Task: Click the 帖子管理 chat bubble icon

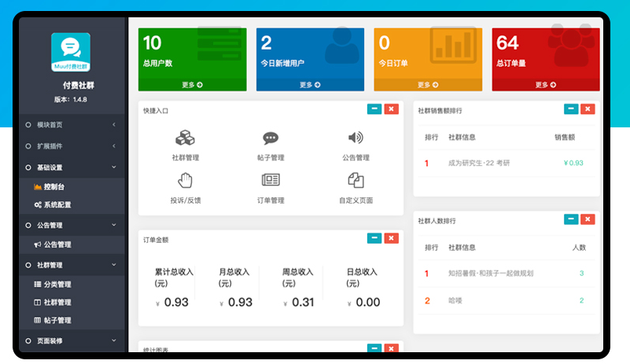Action: tap(271, 138)
